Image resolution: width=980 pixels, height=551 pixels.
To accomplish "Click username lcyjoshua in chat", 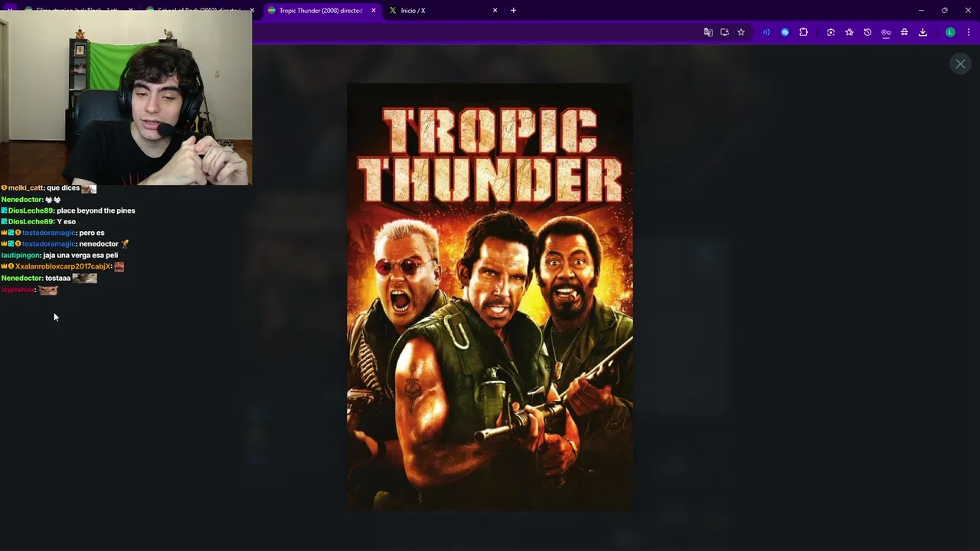I will click(18, 289).
